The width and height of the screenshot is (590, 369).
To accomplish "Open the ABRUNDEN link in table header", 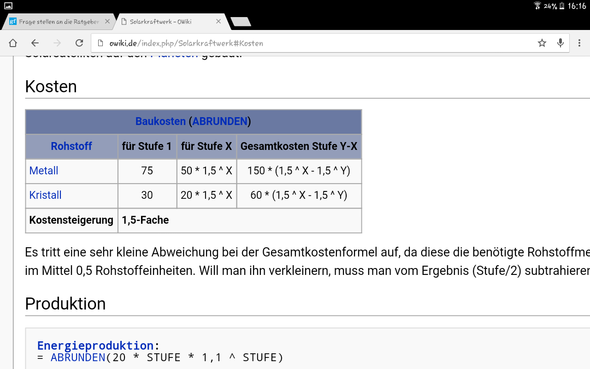I will coord(220,121).
